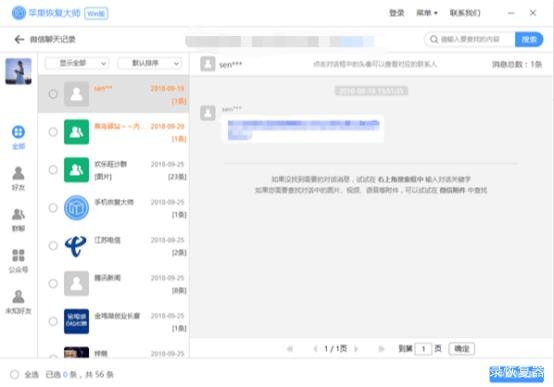Screen dimensions: 554x387
Task: Click the sender avatar beside the message bubble
Action: pos(208,113)
